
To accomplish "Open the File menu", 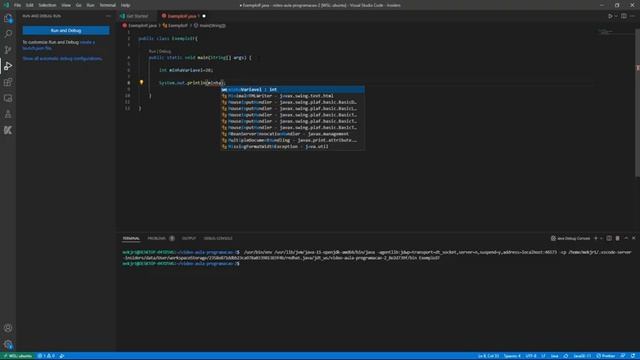I will tap(18, 5).
